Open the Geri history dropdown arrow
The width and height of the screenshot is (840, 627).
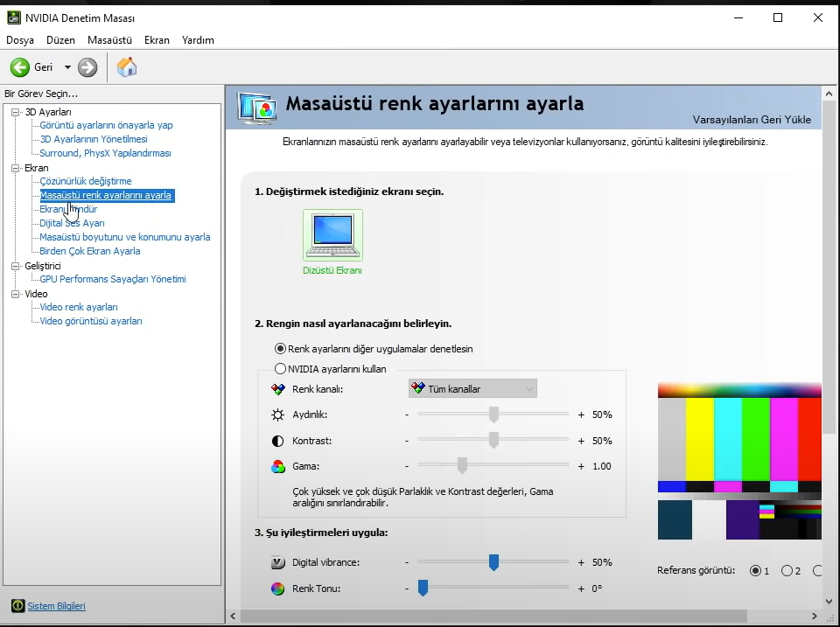pos(67,67)
